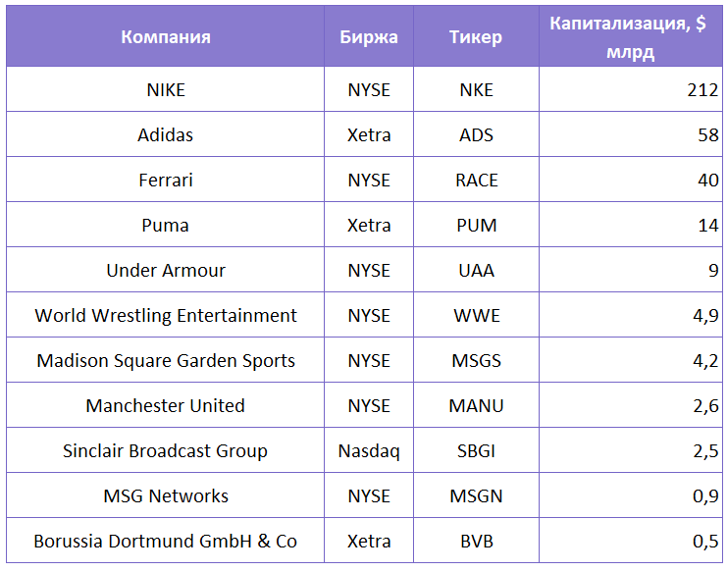The width and height of the screenshot is (728, 572).
Task: Select the MSG Networks cell
Action: pyautogui.click(x=165, y=494)
